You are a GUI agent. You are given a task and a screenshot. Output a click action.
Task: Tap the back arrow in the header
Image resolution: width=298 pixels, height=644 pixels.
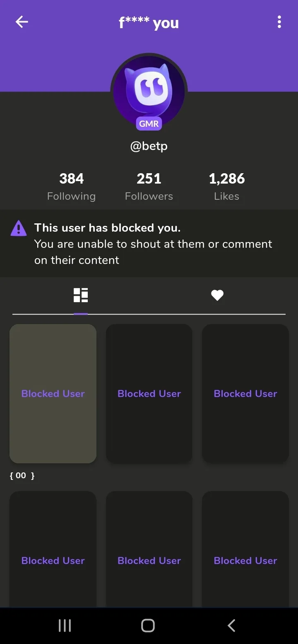pyautogui.click(x=22, y=22)
